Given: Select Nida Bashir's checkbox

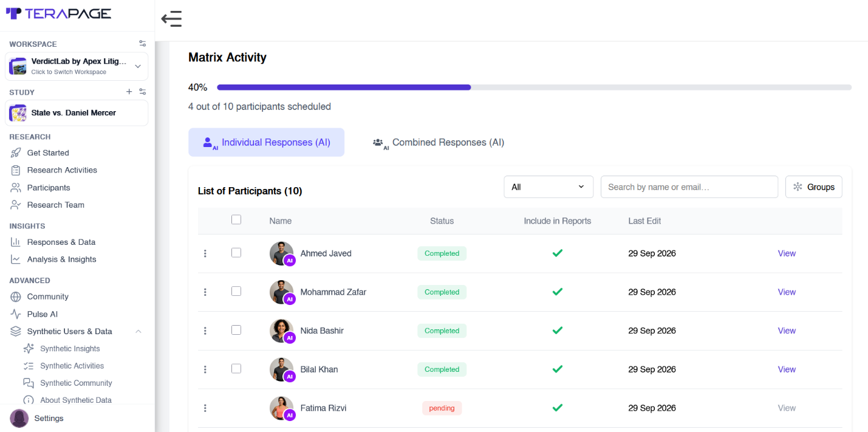Looking at the screenshot, I should [x=236, y=330].
